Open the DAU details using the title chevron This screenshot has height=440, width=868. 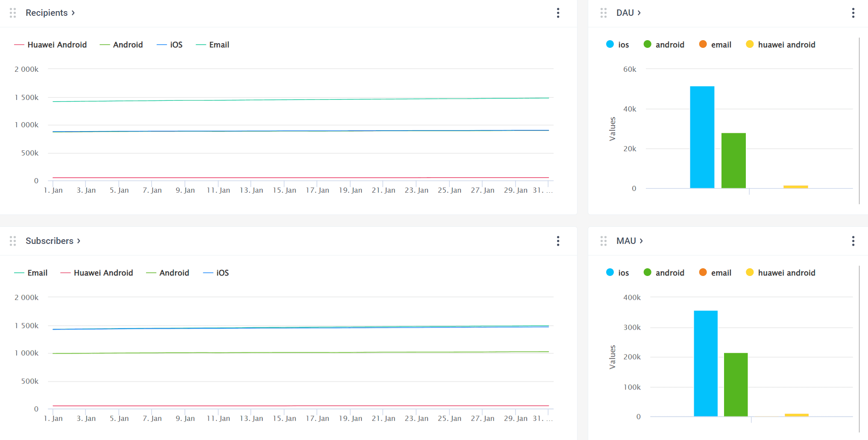639,13
